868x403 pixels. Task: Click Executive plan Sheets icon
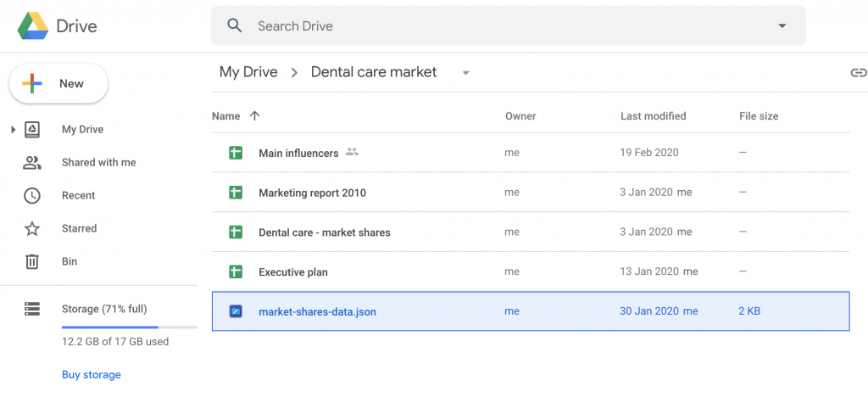click(236, 271)
